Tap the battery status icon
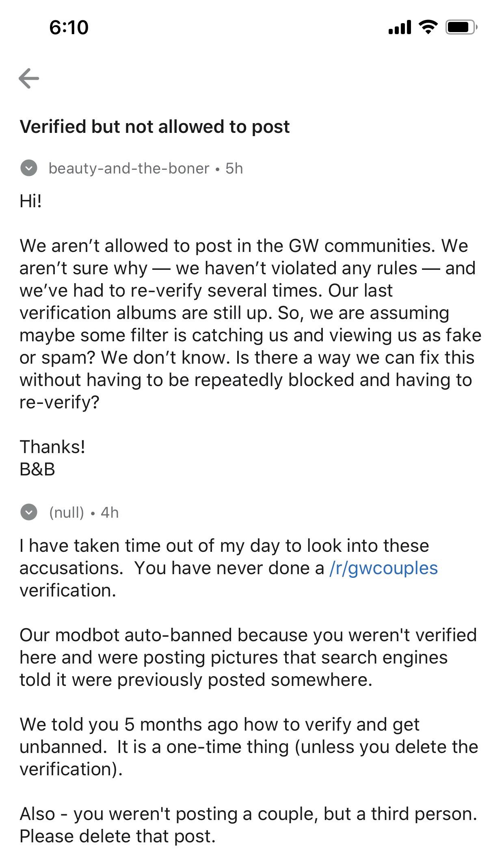 coord(461,27)
